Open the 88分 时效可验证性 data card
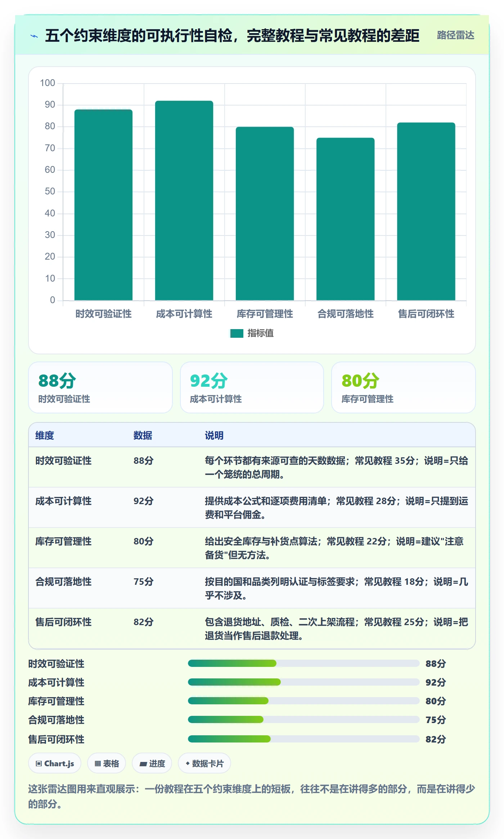This screenshot has width=504, height=839. (100, 387)
